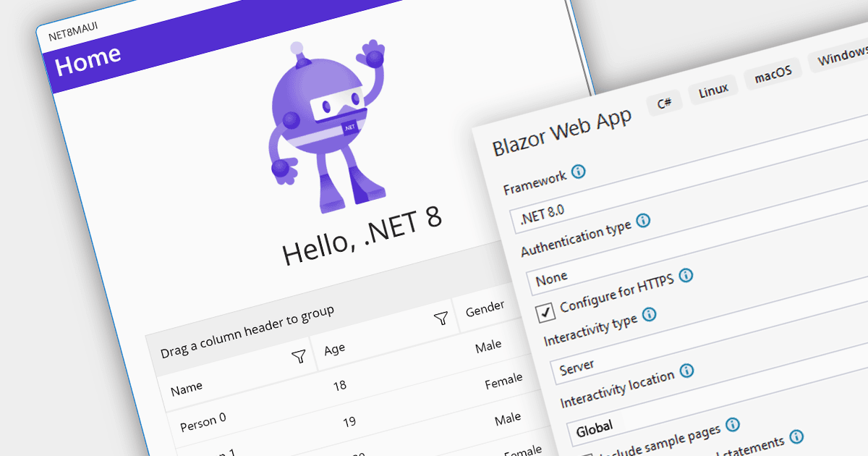Toggle the Configure for HTTPS checkbox

coord(545,312)
